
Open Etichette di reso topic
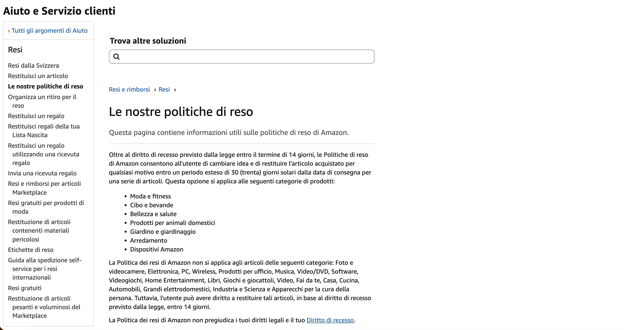point(31,250)
